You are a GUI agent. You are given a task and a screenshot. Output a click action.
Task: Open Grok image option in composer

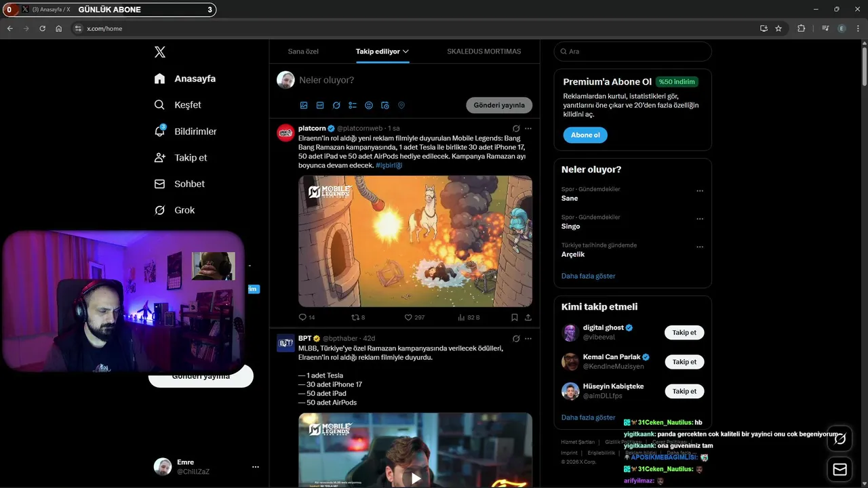(336, 106)
